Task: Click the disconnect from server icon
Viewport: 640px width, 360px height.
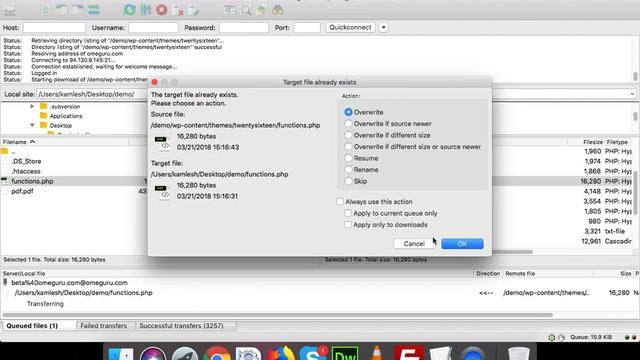Action: 178,9
